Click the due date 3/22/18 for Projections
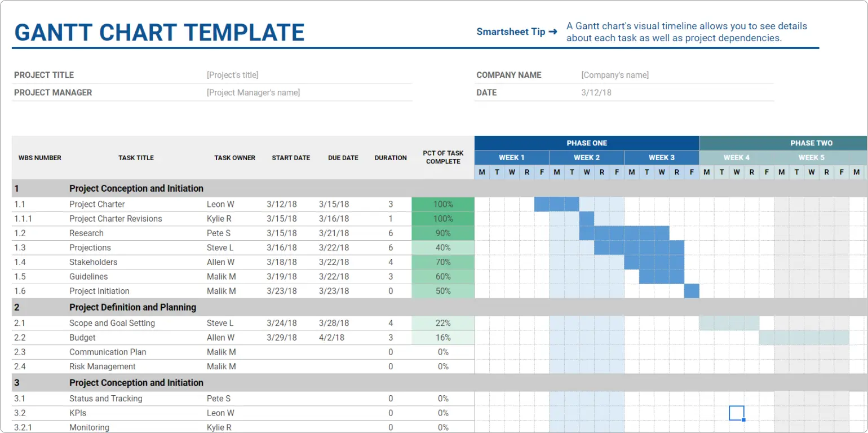 point(343,248)
